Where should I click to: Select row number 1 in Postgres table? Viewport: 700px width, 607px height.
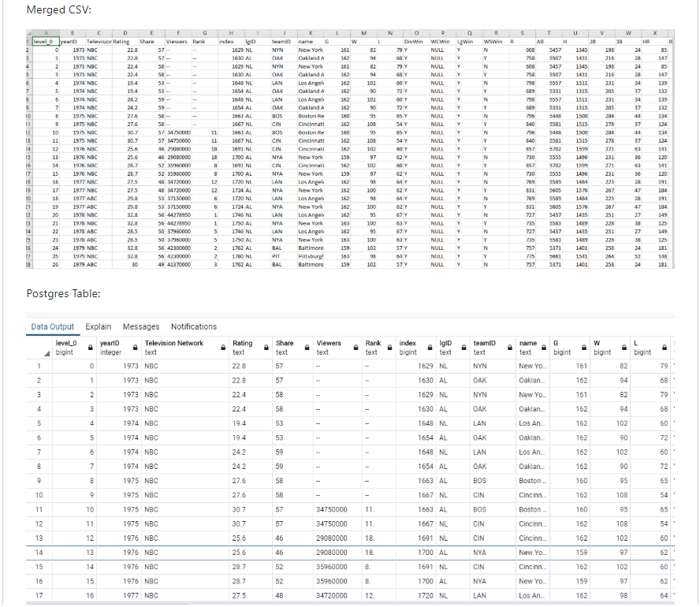39,366
